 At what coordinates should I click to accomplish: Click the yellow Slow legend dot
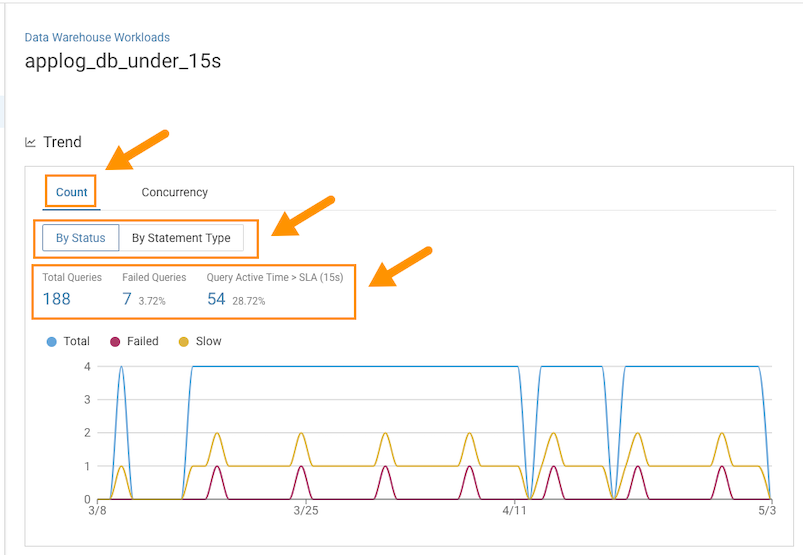tap(183, 341)
